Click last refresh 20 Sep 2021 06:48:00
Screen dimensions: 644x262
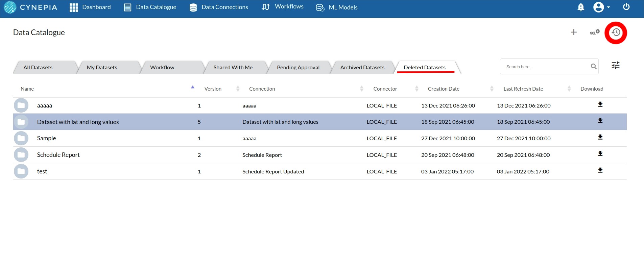(x=523, y=155)
